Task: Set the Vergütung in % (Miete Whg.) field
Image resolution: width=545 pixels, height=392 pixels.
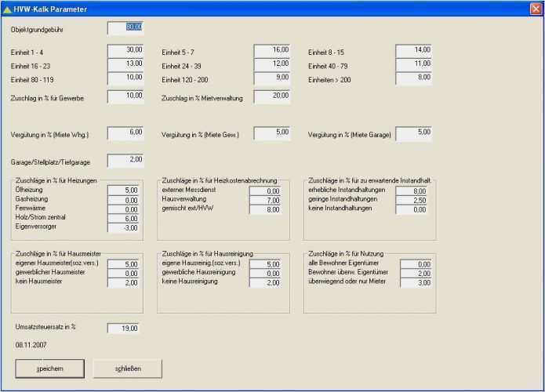Action: [125, 133]
